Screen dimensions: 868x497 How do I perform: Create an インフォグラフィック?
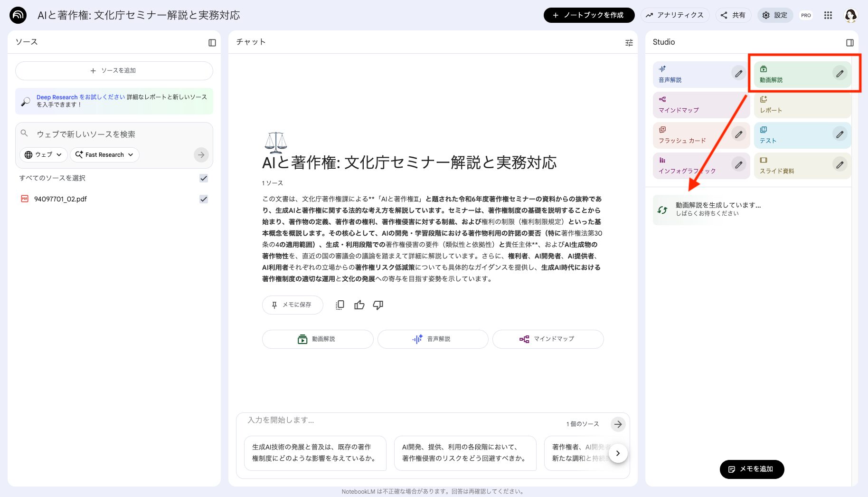pyautogui.click(x=688, y=165)
